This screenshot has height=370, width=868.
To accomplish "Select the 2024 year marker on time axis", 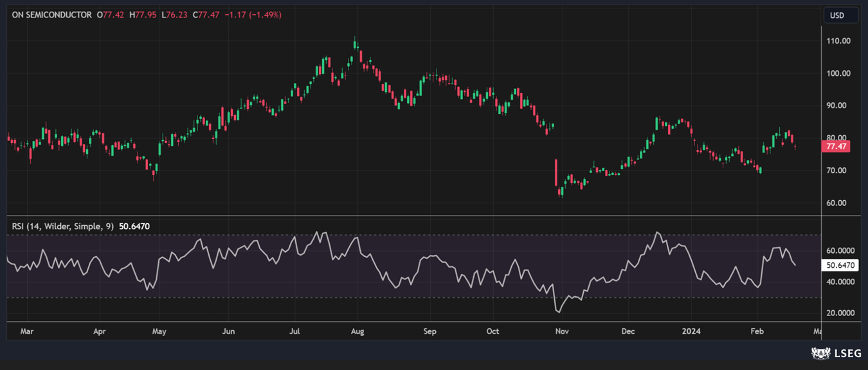I will (x=691, y=332).
